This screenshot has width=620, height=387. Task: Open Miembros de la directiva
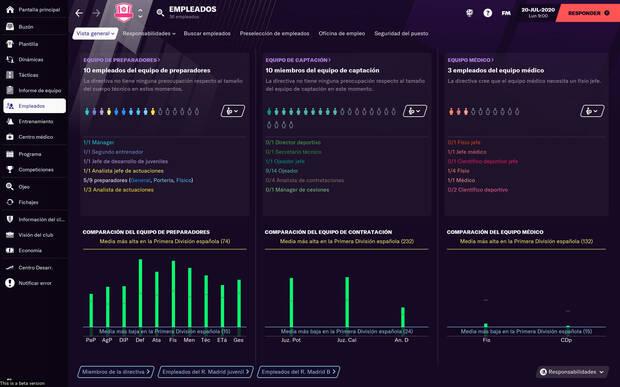[x=115, y=372]
